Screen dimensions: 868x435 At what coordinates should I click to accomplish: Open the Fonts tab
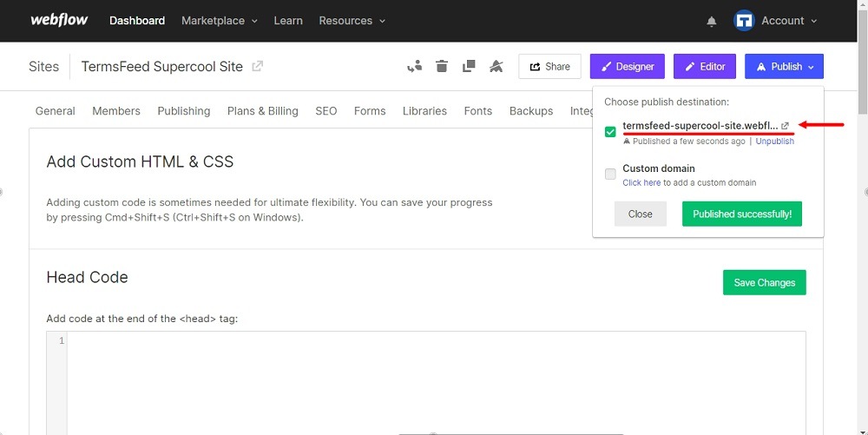(477, 111)
